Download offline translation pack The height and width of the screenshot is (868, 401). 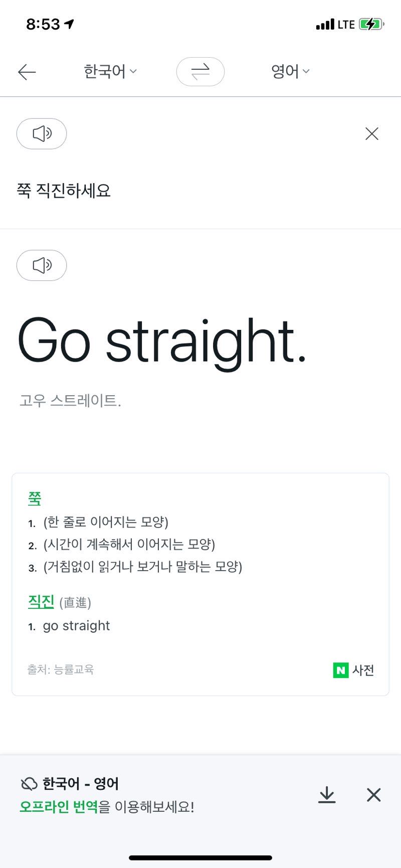point(327,795)
